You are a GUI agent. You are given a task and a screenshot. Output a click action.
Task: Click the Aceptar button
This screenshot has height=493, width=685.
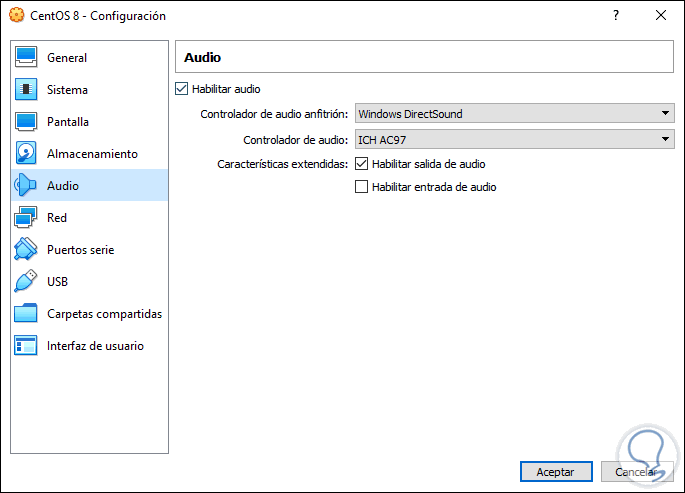(x=556, y=472)
